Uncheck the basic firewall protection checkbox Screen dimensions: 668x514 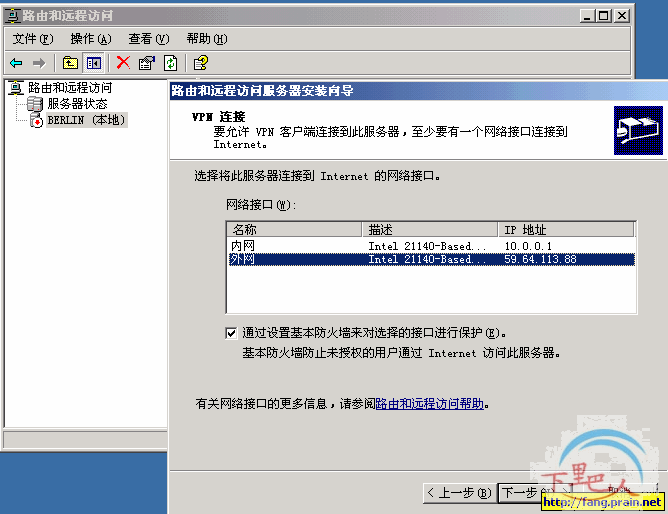click(x=231, y=333)
